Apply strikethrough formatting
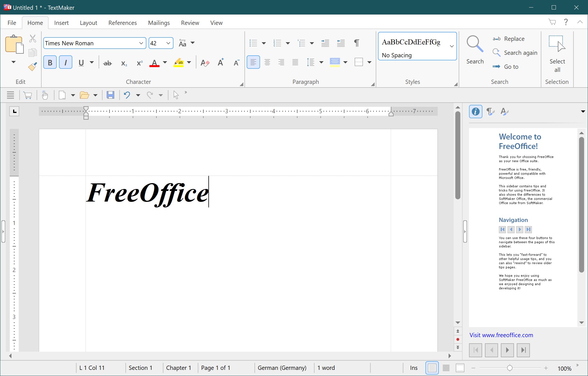588x376 pixels. [108, 63]
